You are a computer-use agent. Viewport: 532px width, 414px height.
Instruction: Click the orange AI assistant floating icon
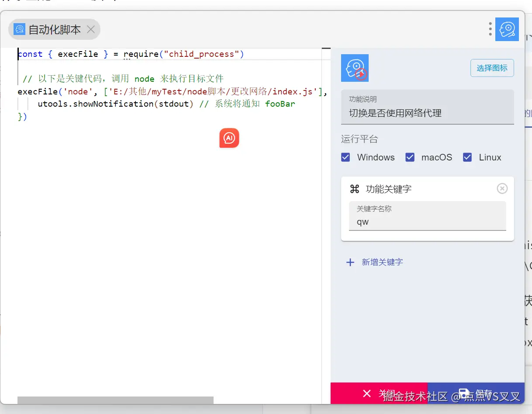229,138
